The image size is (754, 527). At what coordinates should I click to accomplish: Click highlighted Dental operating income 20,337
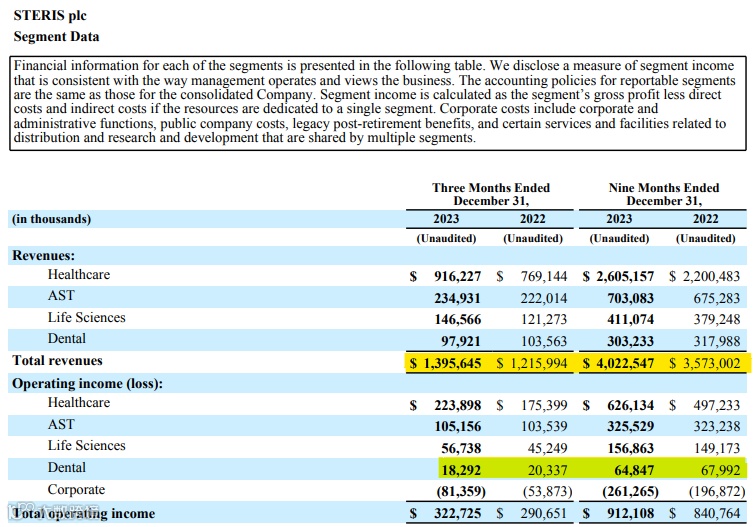click(547, 470)
